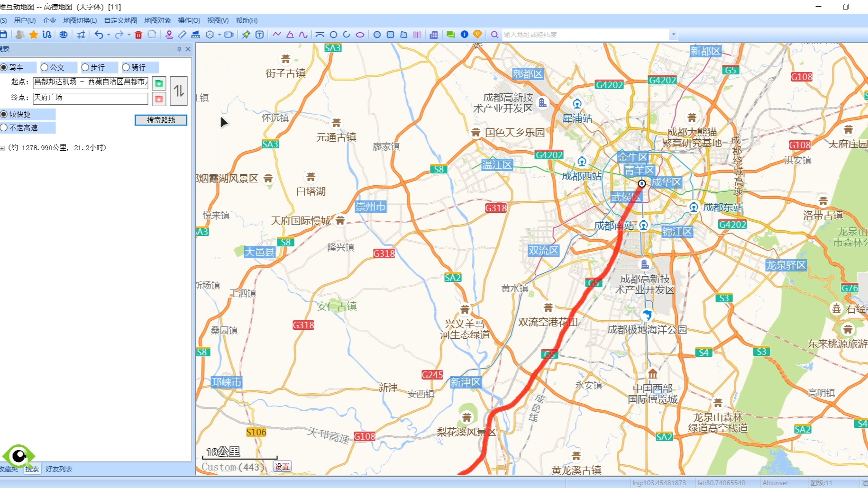Switch to the 好友列表 tab
This screenshot has width=868, height=488.
[x=59, y=469]
